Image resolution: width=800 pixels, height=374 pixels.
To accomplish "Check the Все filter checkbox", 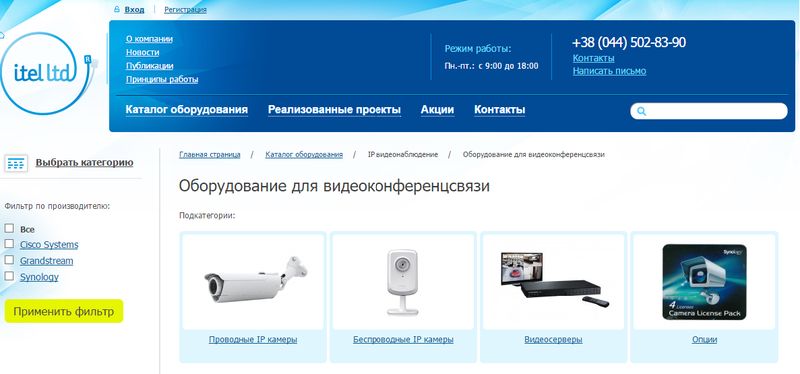I will 9,228.
